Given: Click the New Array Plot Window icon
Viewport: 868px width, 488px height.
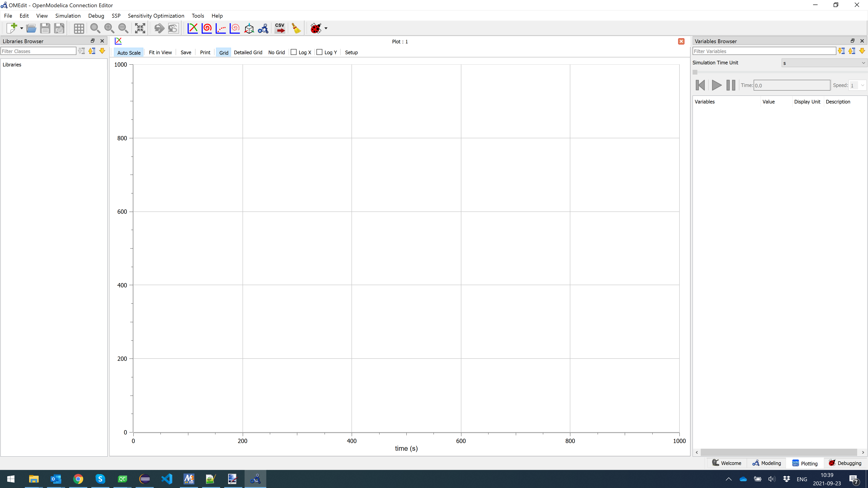Looking at the screenshot, I should coord(221,28).
